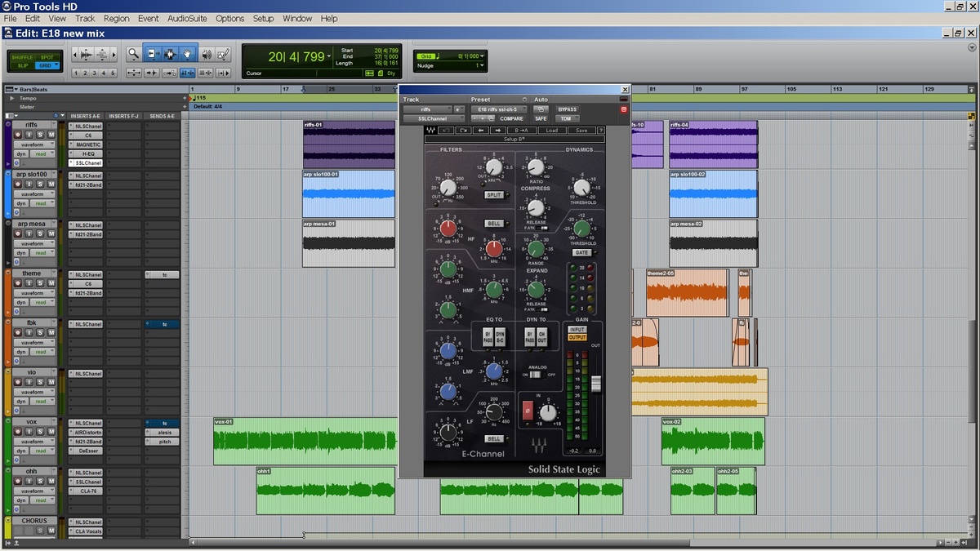Click the red HF gain knob

[448, 227]
